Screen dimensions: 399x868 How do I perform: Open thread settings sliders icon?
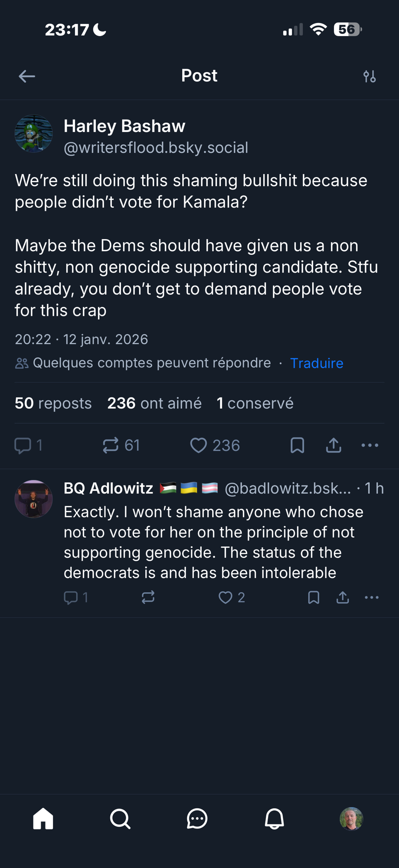coord(370,76)
